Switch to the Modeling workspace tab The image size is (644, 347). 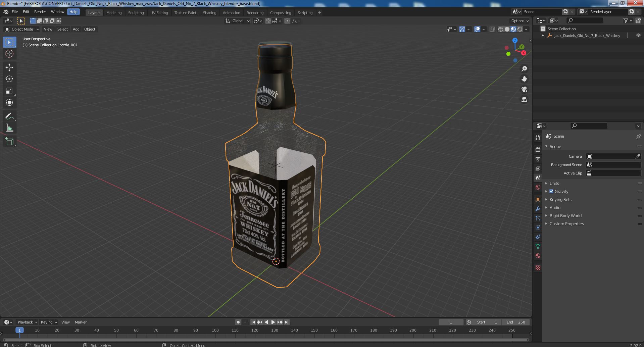point(114,12)
